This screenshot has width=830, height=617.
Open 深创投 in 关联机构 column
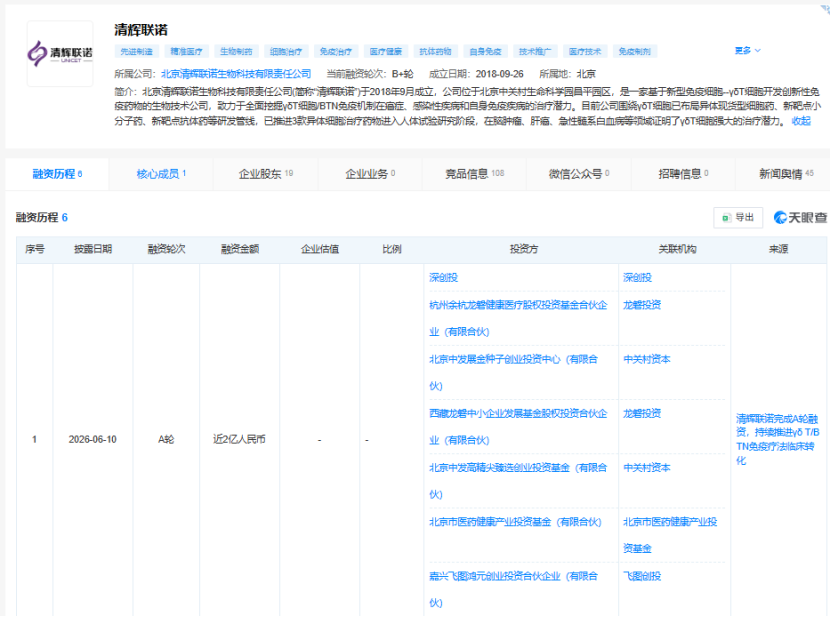(637, 278)
